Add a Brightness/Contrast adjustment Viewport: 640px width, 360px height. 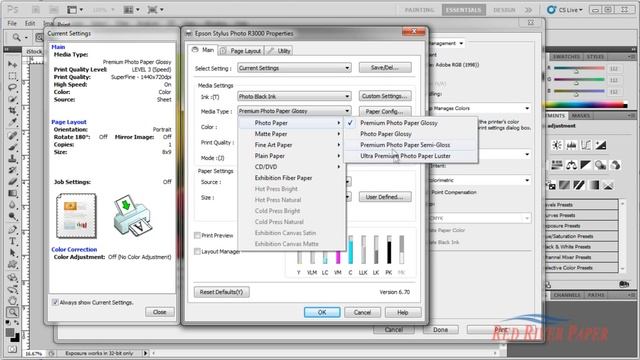point(557,145)
